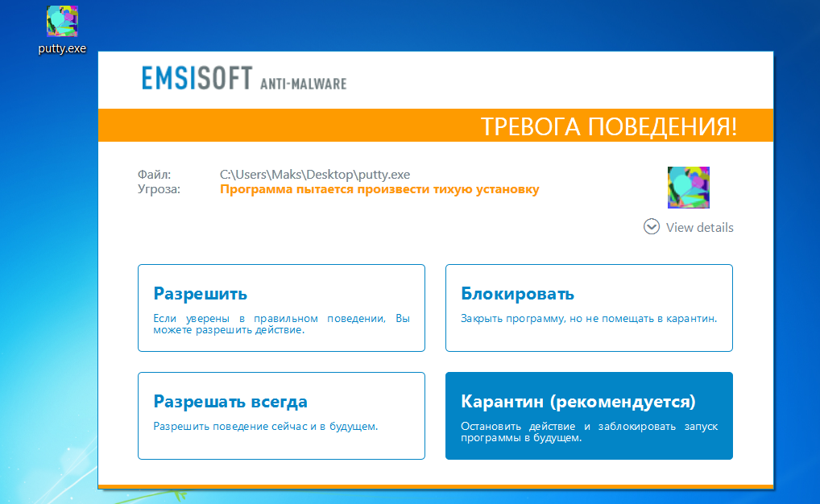Choose Карантин (рекомендуется) button
Viewport: 820px width, 504px height.
pyautogui.click(x=589, y=415)
